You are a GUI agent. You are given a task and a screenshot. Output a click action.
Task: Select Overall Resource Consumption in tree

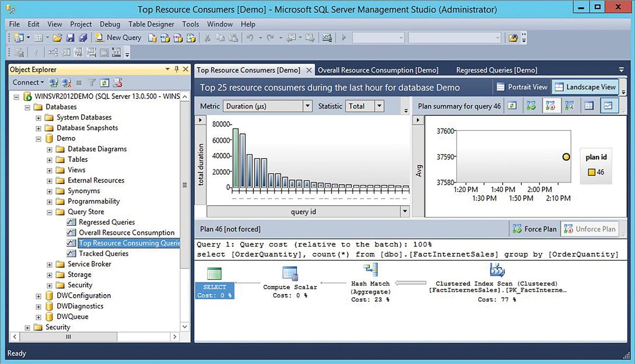pyautogui.click(x=126, y=233)
